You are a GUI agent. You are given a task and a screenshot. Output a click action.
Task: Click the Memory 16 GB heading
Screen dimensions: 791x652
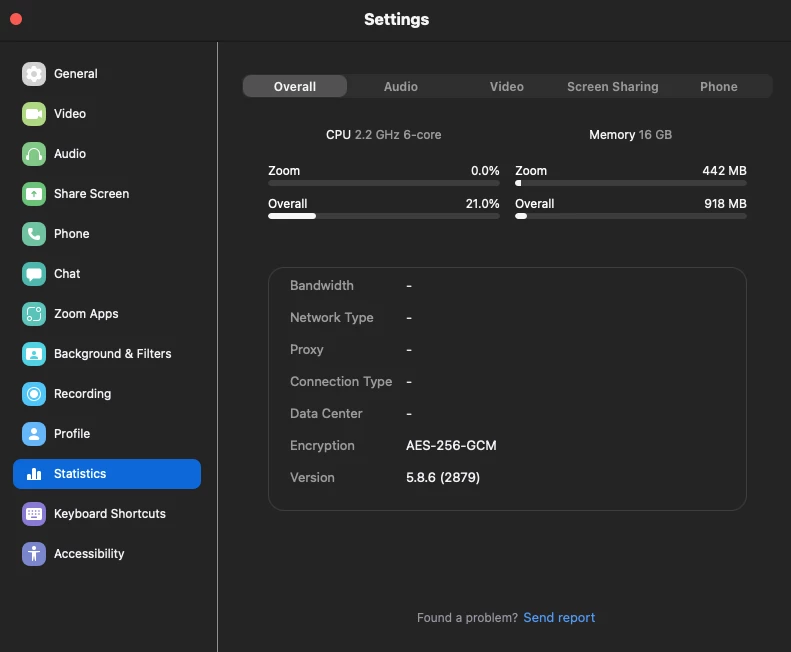631,135
